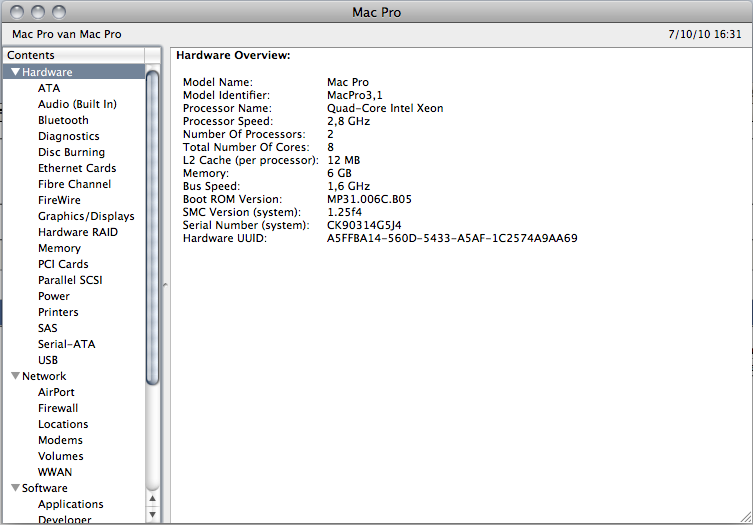This screenshot has width=753, height=525.
Task: Collapse the Software disclosure triangle
Action: pyautogui.click(x=15, y=488)
